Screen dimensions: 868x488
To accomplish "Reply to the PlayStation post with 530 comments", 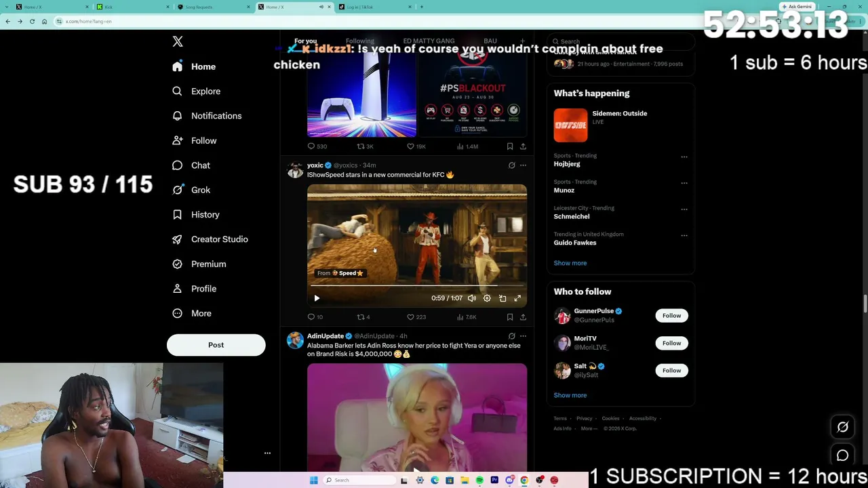I will [x=317, y=146].
